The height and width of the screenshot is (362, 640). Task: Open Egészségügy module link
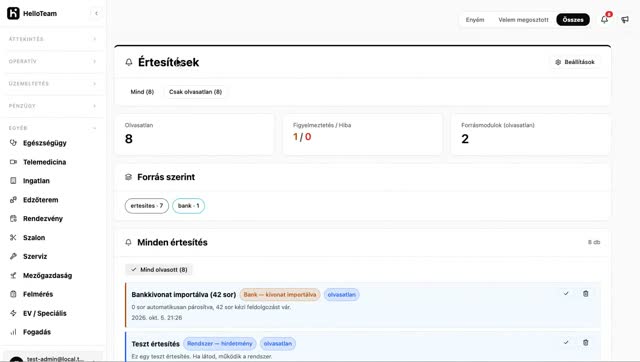(44, 143)
